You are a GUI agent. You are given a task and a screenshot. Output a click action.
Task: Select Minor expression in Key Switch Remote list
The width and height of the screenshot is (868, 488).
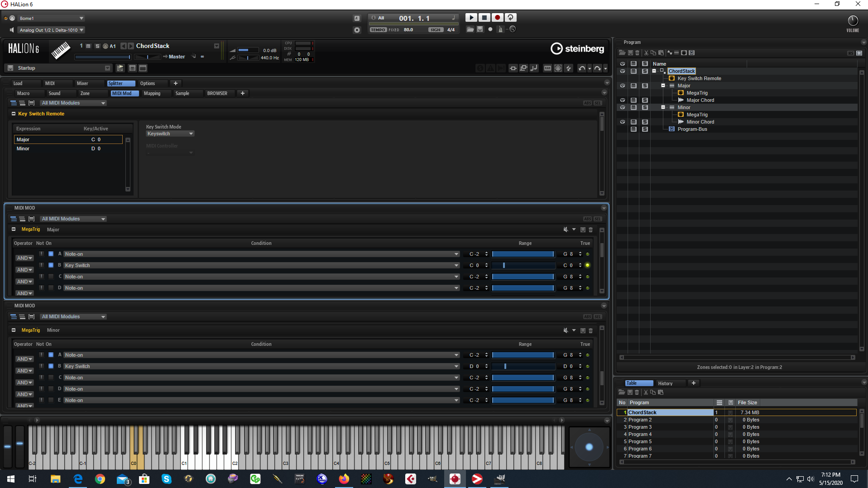(x=68, y=148)
